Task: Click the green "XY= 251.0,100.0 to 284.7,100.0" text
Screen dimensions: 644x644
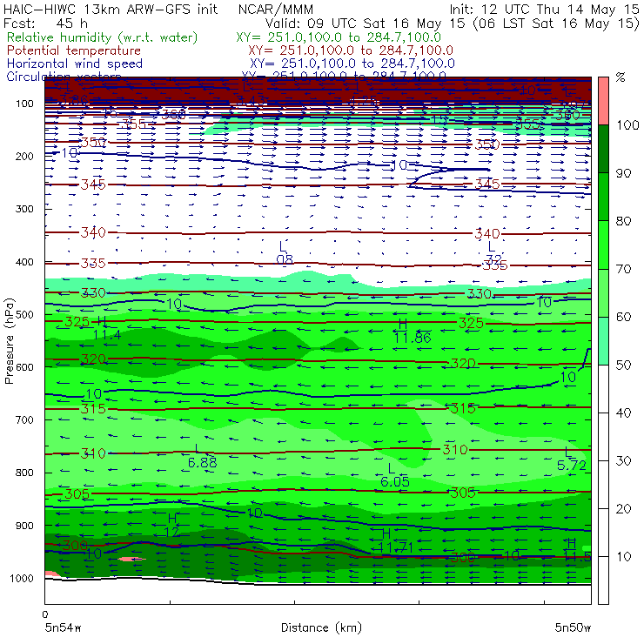Action: pyautogui.click(x=339, y=37)
